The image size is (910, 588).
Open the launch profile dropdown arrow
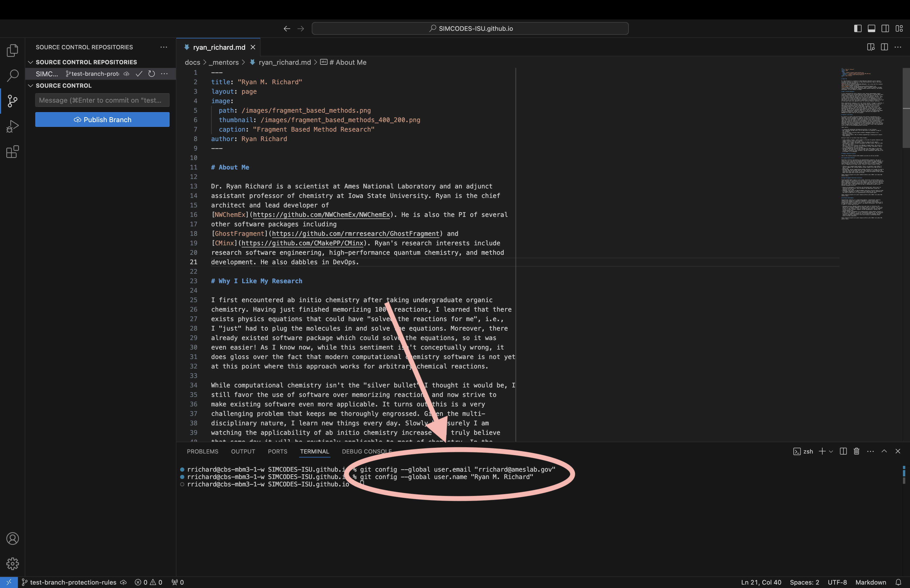[830, 451]
